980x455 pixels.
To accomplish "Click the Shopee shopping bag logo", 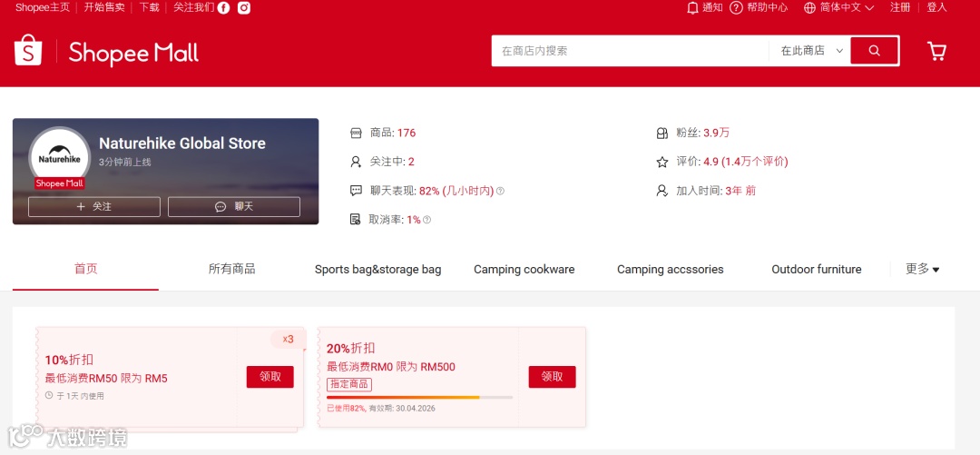I will coord(28,50).
